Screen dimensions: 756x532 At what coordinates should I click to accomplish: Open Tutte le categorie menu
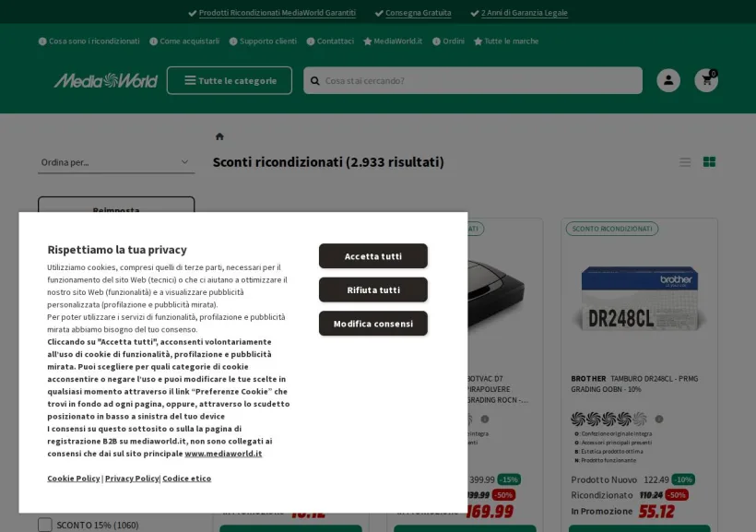tap(230, 80)
